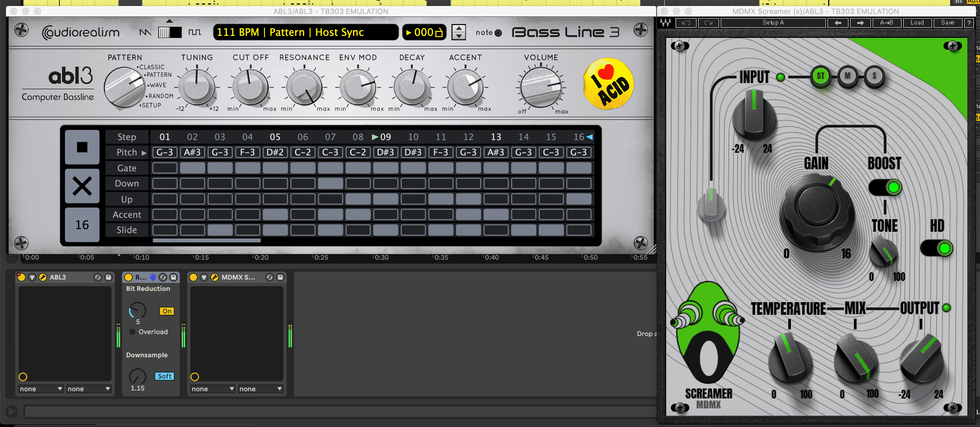Go to next preset with right arrow
This screenshot has height=427, width=980.
coord(860,23)
